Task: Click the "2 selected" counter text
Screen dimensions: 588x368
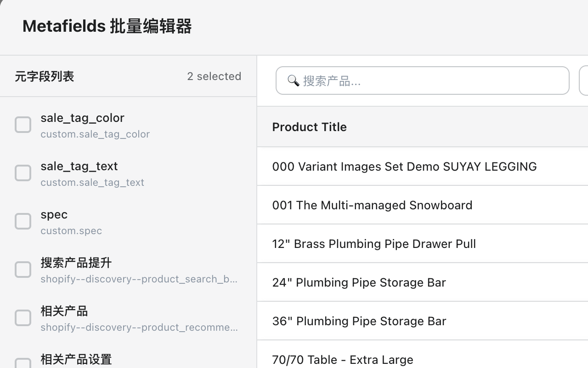Action: coord(214,76)
